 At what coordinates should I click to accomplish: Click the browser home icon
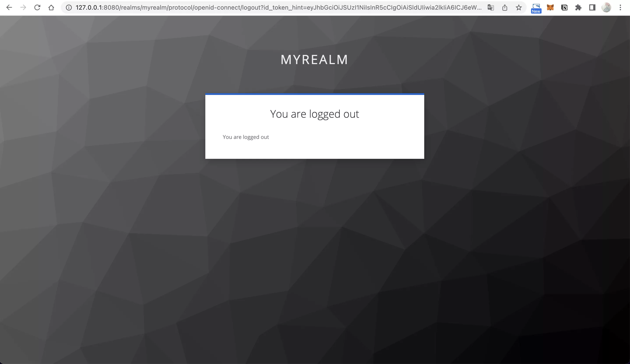pos(51,7)
